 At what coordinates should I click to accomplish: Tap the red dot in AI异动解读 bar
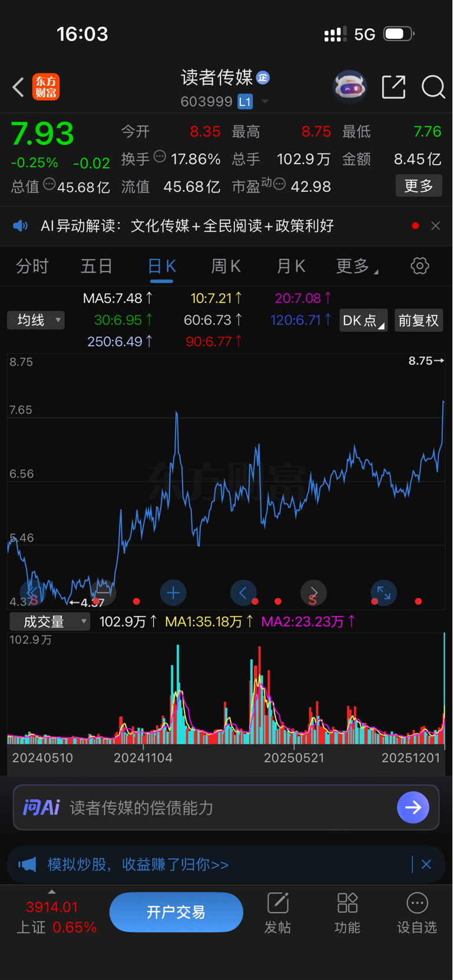[x=415, y=226]
